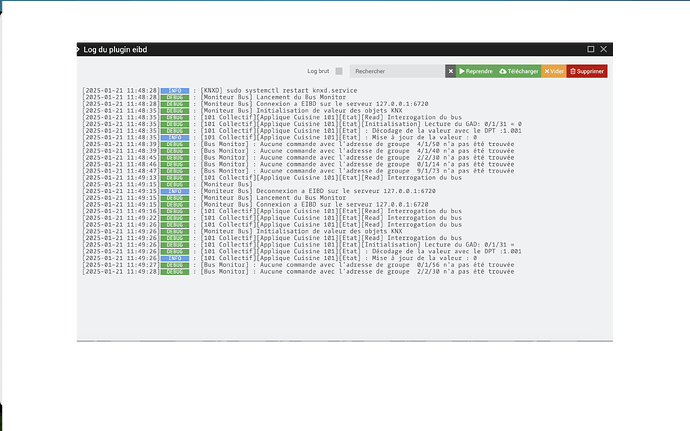690x431 pixels.
Task: Click the INFO badge on the Deconnexion line
Action: 175,191
